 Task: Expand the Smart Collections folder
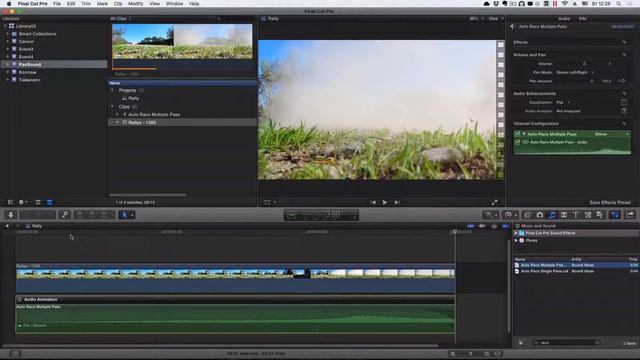(7, 34)
